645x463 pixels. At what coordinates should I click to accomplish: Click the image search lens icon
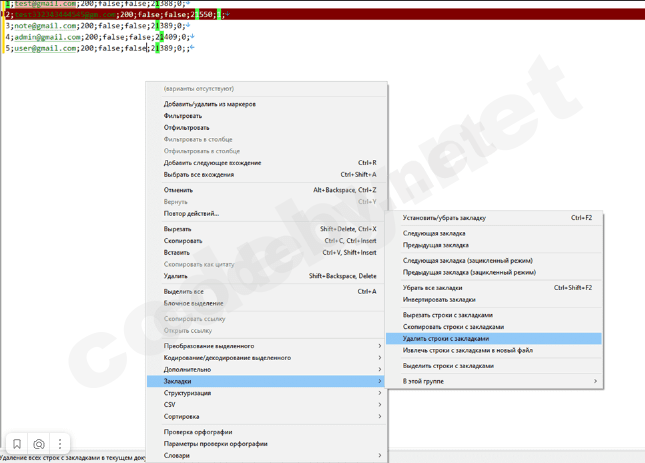tap(39, 444)
